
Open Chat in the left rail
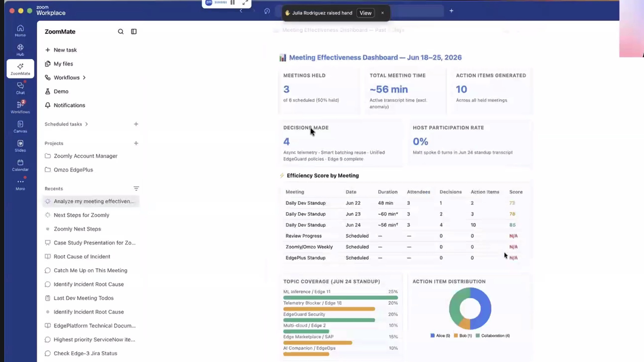point(20,88)
